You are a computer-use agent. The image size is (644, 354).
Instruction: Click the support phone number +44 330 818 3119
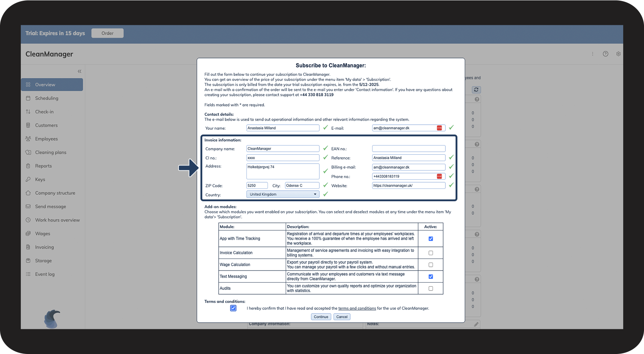[317, 95]
